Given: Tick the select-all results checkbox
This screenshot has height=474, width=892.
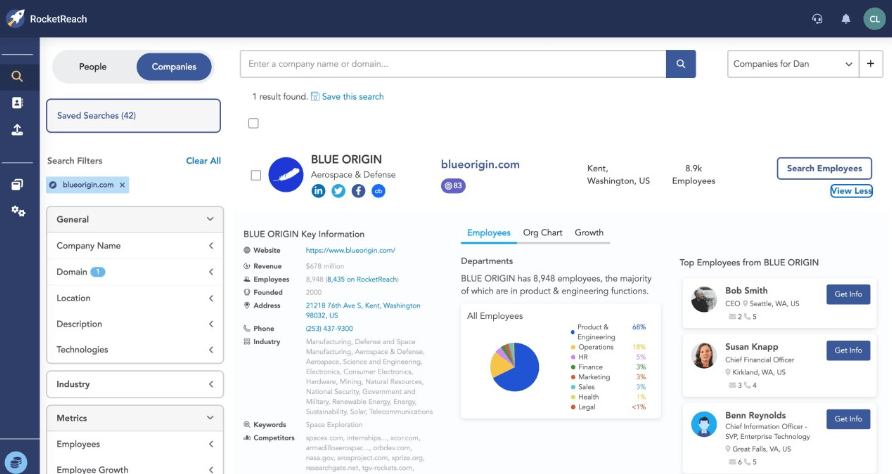Looking at the screenshot, I should [253, 123].
